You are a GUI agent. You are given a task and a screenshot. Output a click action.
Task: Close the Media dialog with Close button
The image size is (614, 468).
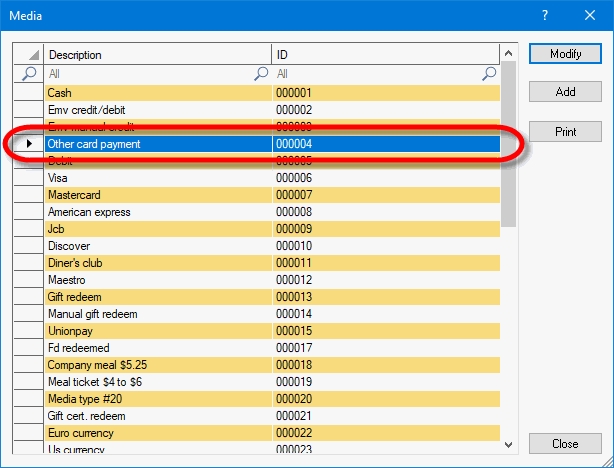tap(565, 443)
